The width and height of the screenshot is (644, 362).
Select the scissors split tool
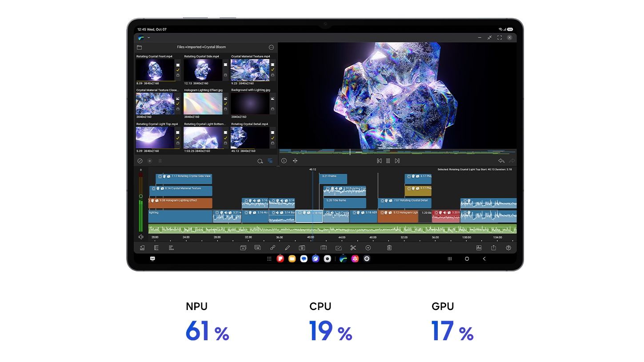point(353,248)
